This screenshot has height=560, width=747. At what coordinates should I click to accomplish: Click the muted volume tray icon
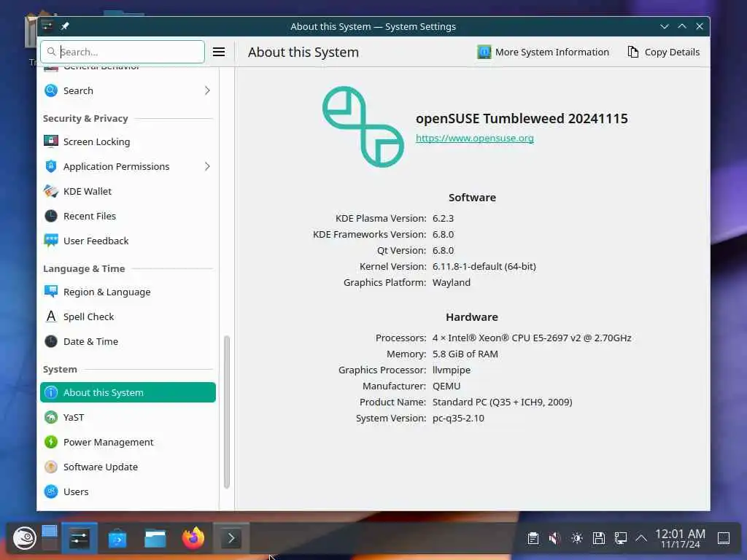tap(554, 539)
